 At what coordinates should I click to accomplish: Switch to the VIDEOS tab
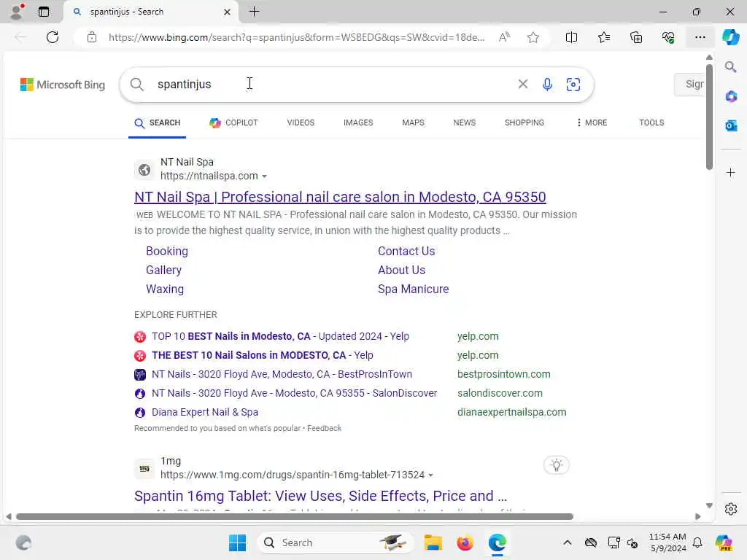coord(301,122)
